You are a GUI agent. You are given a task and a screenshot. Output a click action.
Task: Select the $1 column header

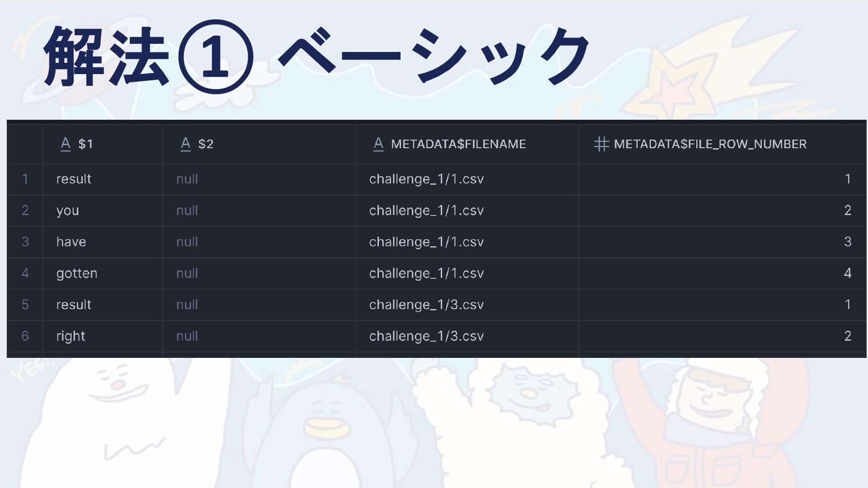(103, 144)
